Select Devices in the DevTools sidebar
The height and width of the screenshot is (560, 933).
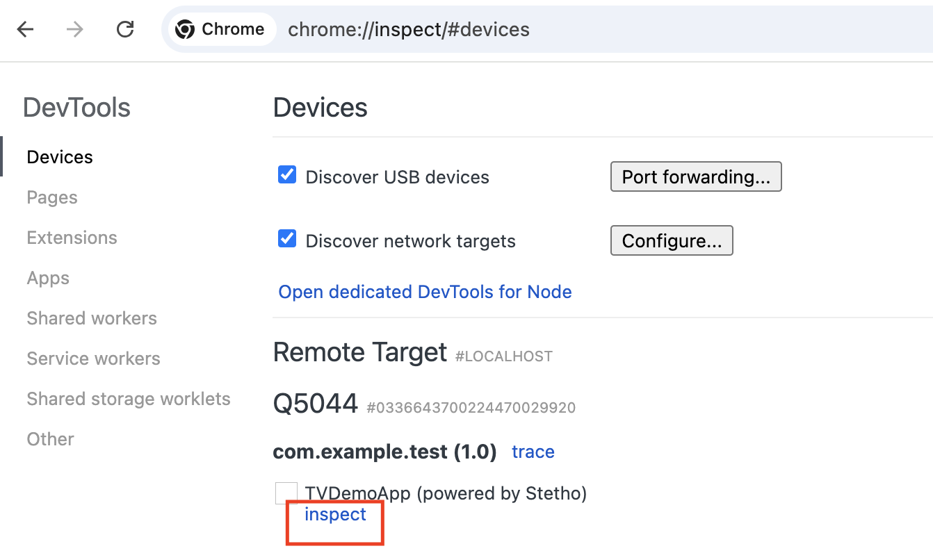(60, 157)
